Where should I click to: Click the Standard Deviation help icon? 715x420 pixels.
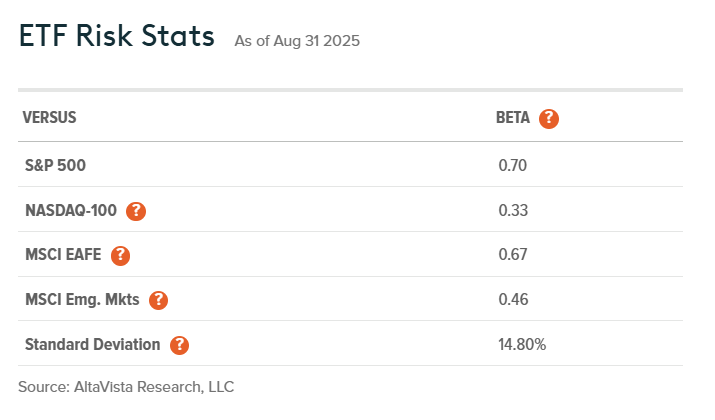coord(179,344)
